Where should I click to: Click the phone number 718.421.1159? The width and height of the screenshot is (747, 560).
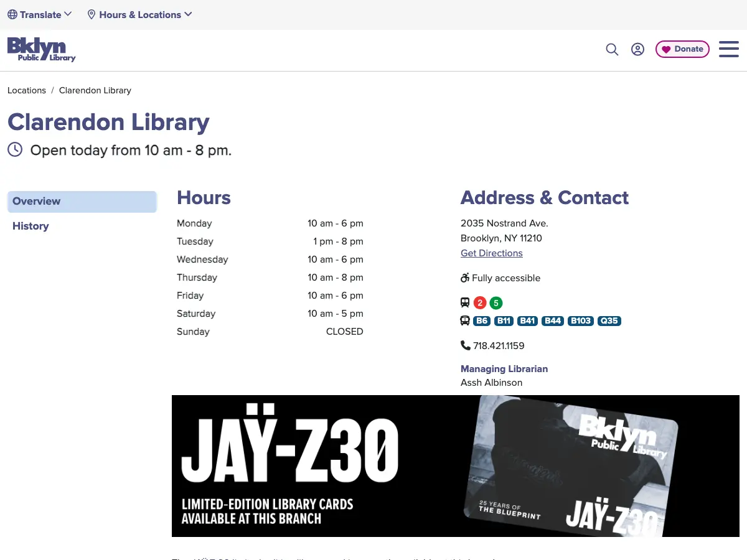click(x=499, y=345)
